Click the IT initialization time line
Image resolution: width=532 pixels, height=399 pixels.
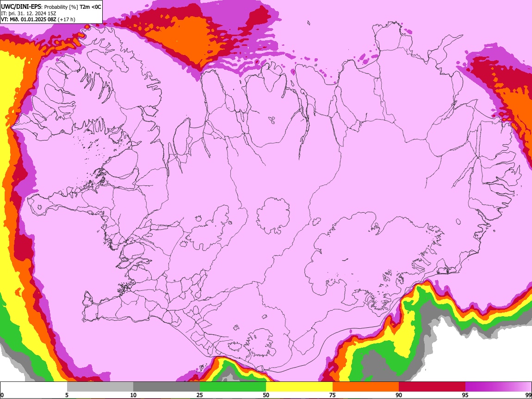tap(29, 13)
